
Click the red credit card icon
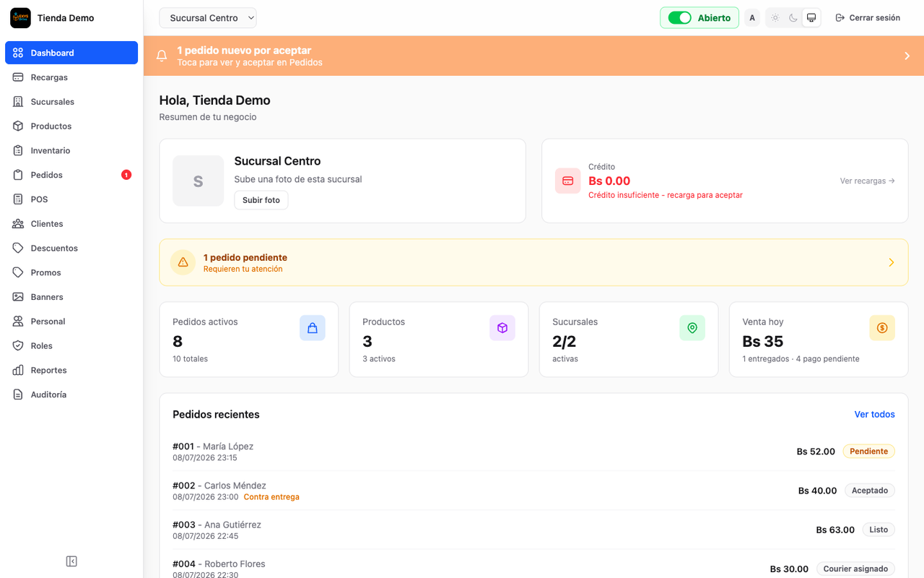tap(568, 181)
